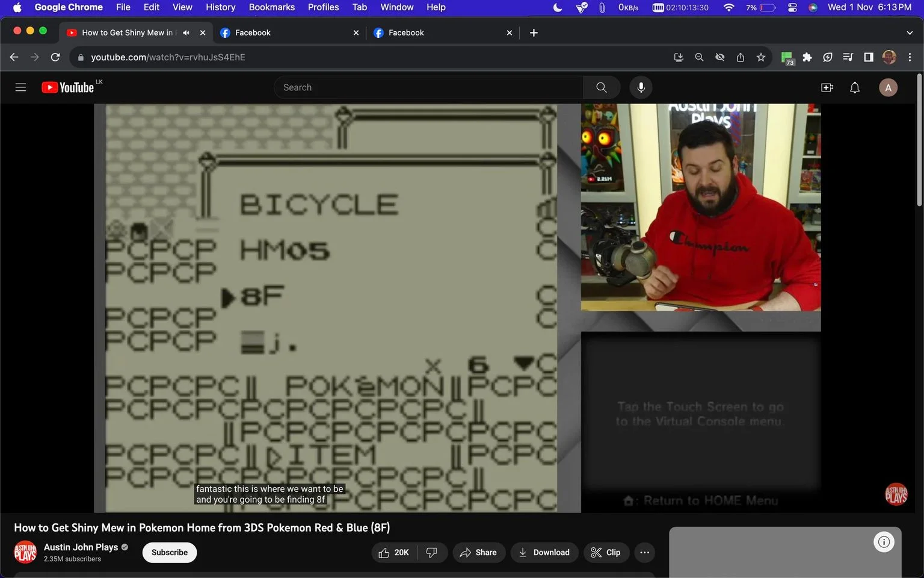Go back in Chrome
The height and width of the screenshot is (578, 924).
pyautogui.click(x=14, y=57)
